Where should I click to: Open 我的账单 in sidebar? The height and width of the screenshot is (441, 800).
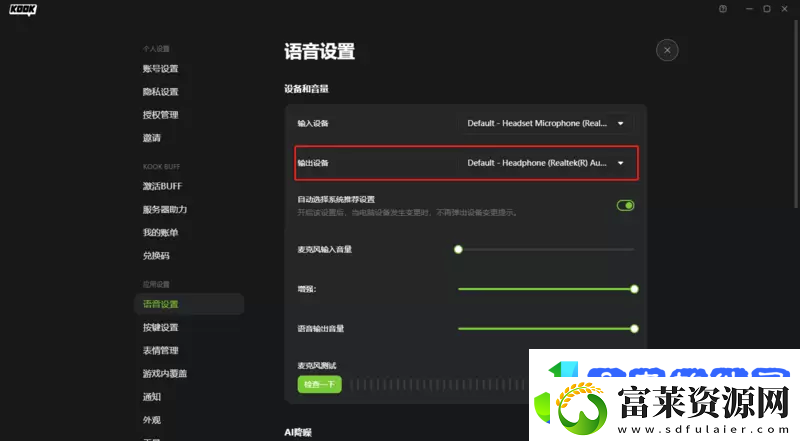(161, 232)
